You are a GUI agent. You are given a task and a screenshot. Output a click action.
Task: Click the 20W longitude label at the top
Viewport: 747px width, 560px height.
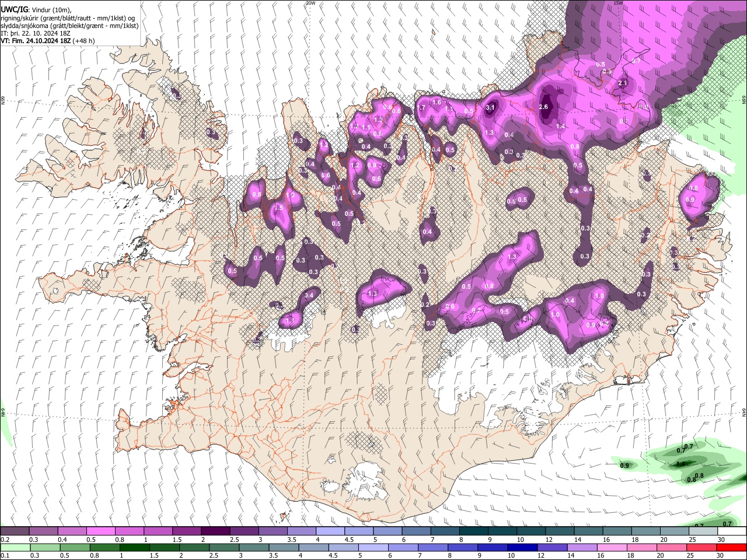pyautogui.click(x=310, y=3)
